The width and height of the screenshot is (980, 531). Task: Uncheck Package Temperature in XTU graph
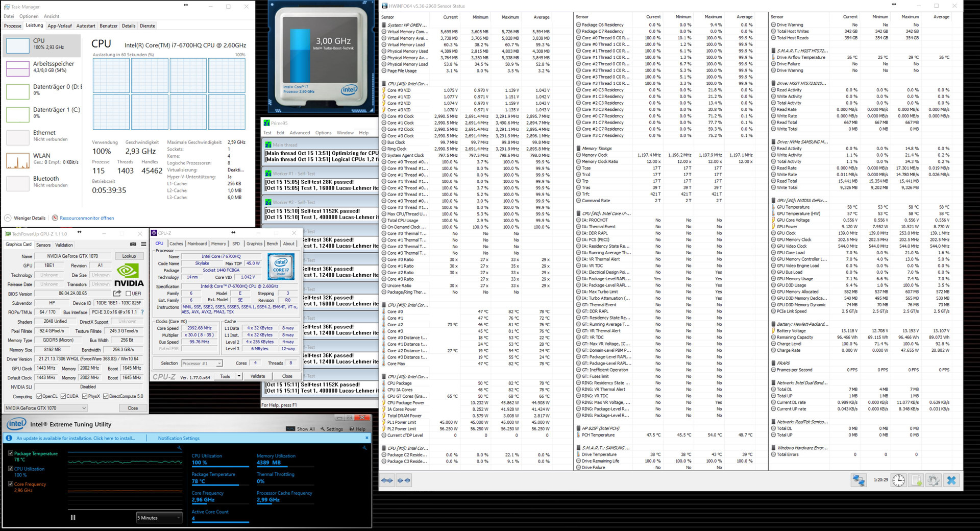click(x=11, y=453)
